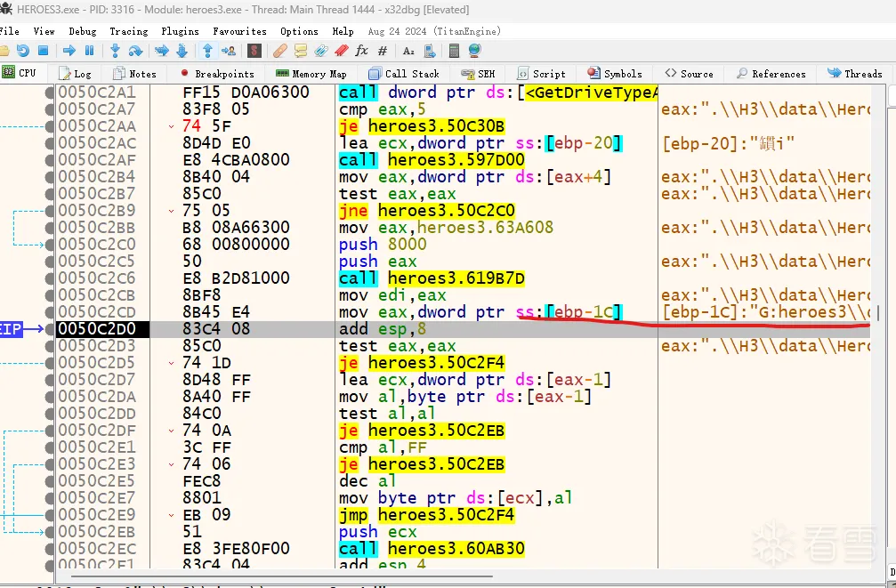Toggle breakpoint dot at address 0050C2D5
The image size is (896, 588).
(x=50, y=363)
